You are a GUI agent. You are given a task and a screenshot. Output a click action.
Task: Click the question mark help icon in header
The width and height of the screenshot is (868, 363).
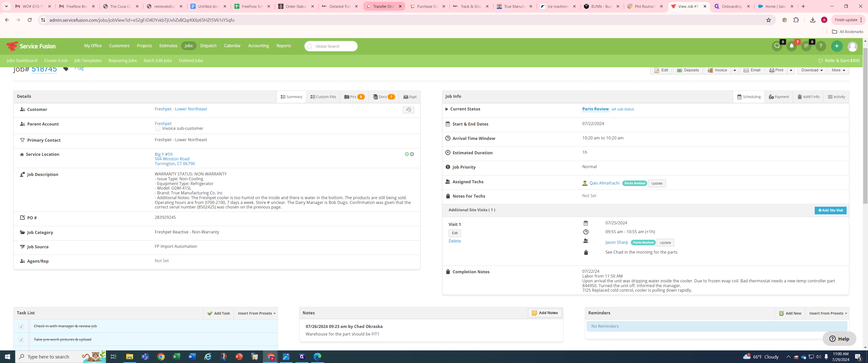point(821,46)
